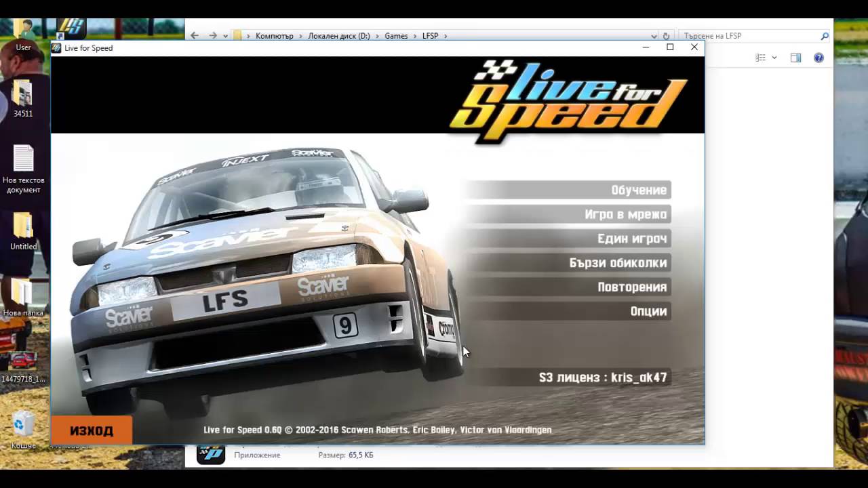Open Explorer help icon
This screenshot has width=868, height=488.
pyautogui.click(x=818, y=58)
